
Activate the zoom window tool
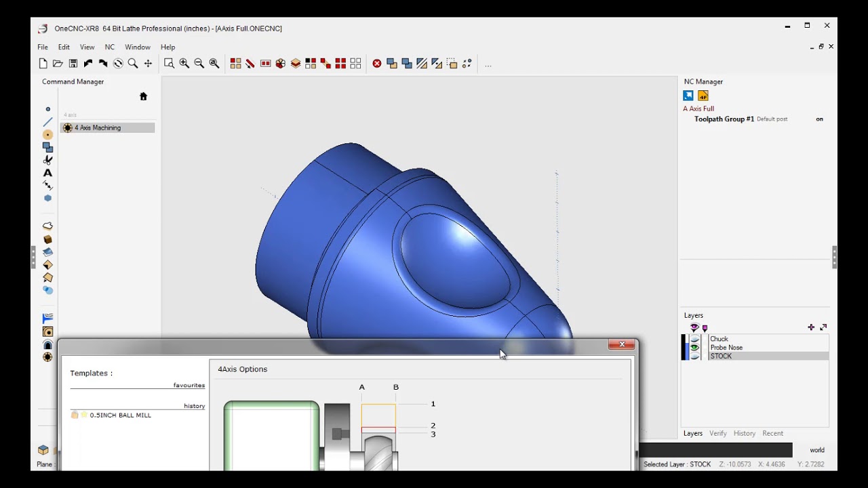pyautogui.click(x=169, y=64)
